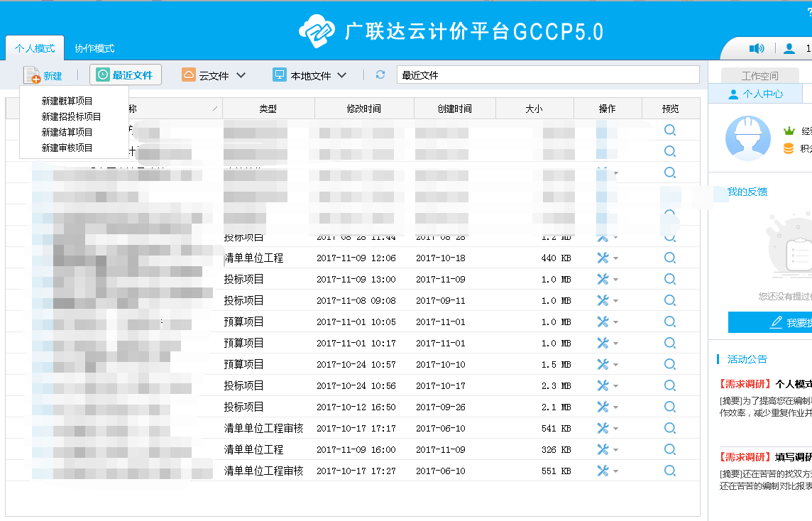Screen dimensions: 812x521
Task: Preview file modified 2017-11-01 10:17
Action: (670, 343)
